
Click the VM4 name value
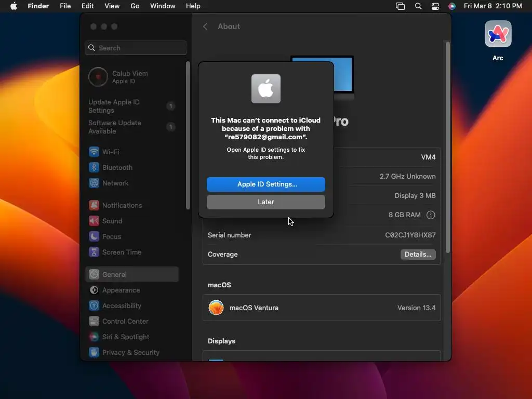pos(428,157)
